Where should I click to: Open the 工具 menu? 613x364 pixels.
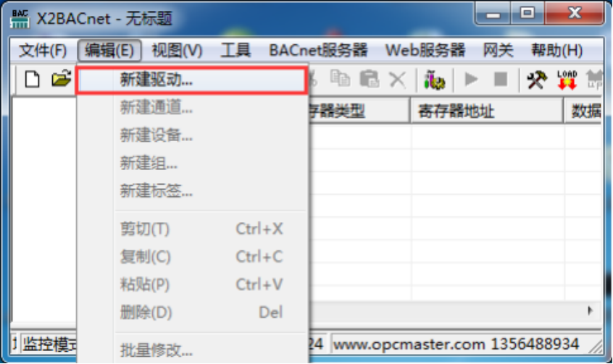(x=235, y=51)
